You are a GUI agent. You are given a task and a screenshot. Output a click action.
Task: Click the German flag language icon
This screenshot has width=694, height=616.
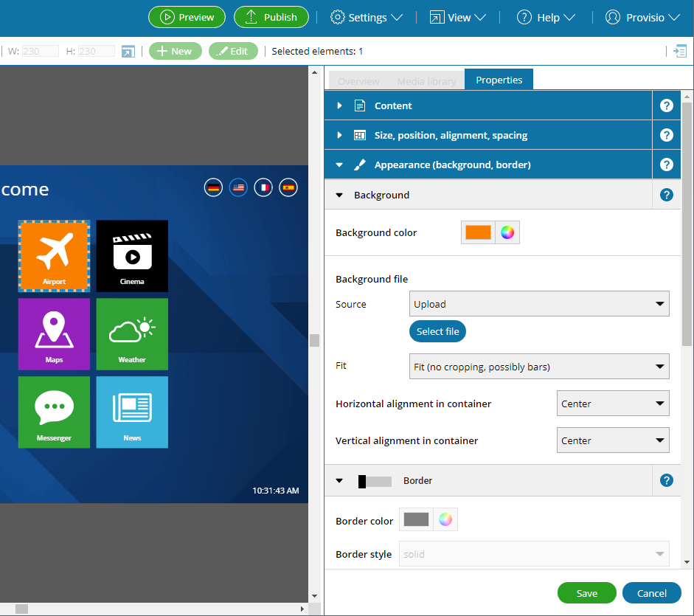(x=214, y=188)
